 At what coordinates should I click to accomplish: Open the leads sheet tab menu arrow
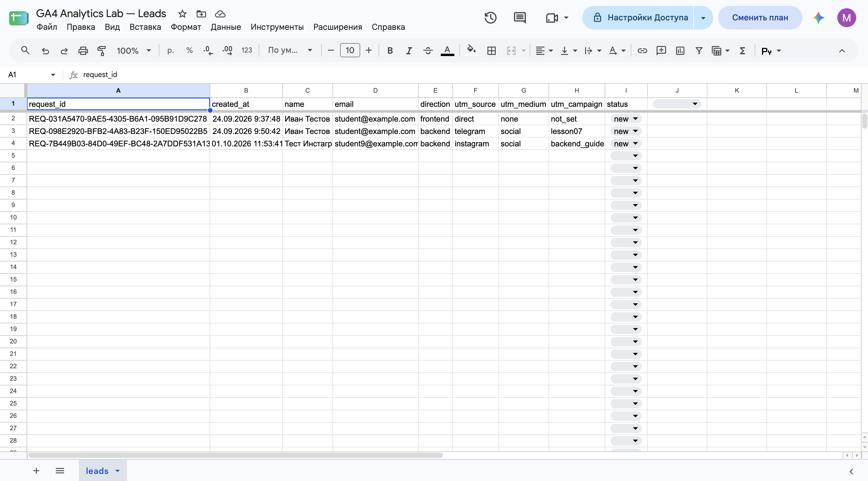[x=118, y=471]
